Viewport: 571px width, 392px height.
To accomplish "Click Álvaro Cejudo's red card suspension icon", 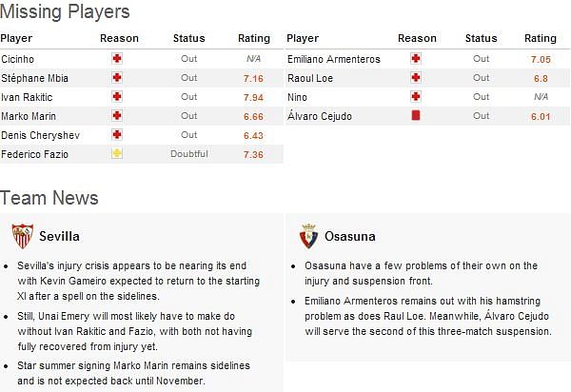I will click(x=416, y=115).
